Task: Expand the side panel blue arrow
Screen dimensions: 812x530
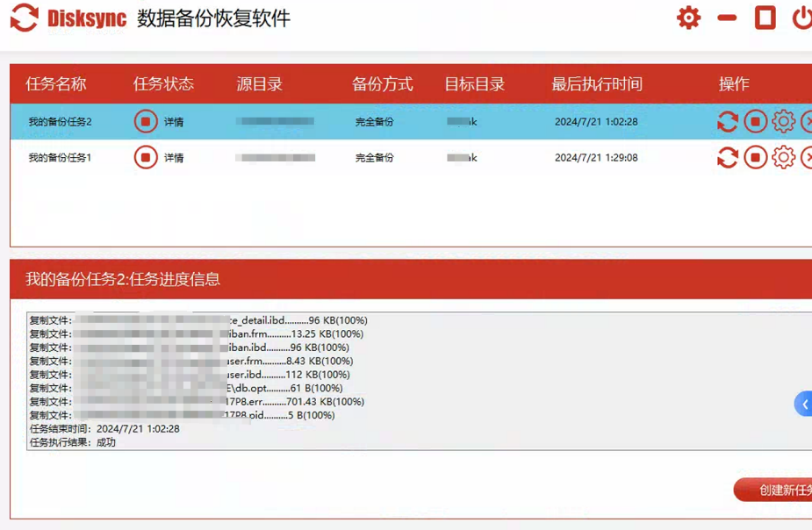Action: [804, 404]
